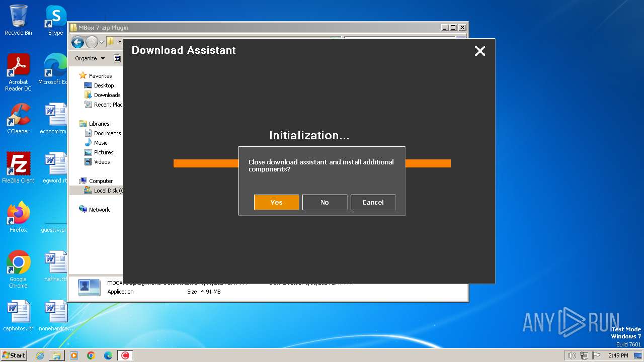Open the Windows Start menu
Viewport: 644px width, 362px height.
click(x=14, y=355)
